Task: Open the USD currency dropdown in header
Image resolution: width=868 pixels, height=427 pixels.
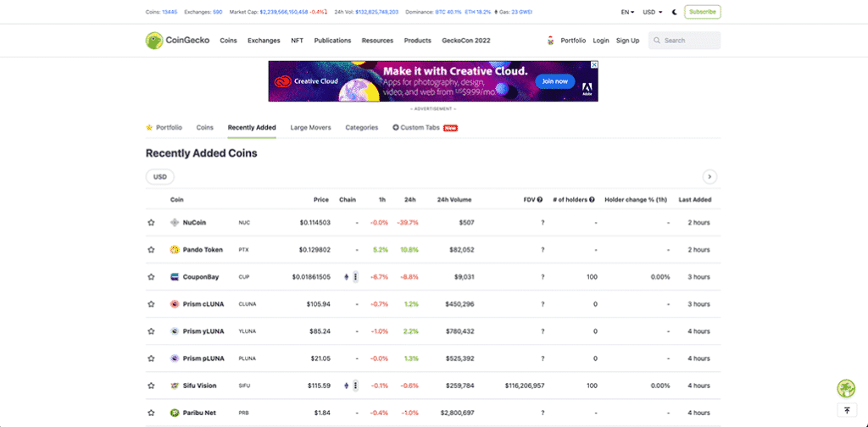Action: tap(653, 12)
